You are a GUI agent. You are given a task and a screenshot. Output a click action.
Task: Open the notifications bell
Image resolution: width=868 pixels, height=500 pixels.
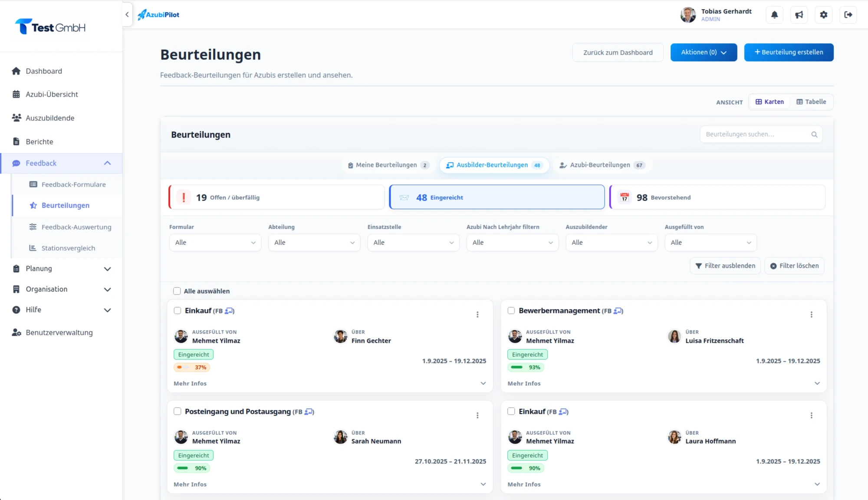[x=774, y=15]
